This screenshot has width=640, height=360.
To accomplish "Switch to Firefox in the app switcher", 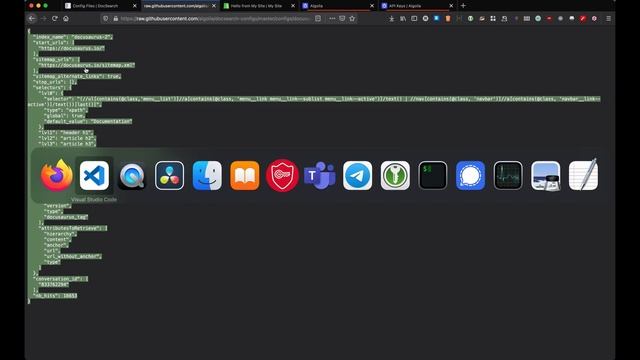I will point(57,176).
